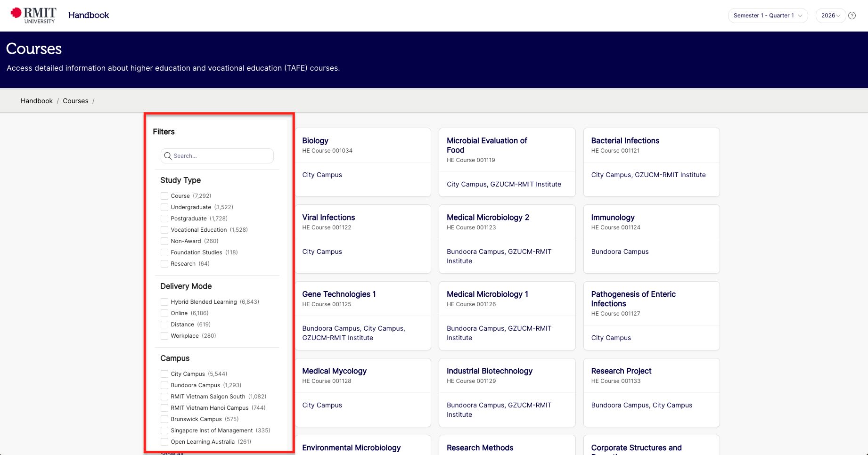
Task: View the Research Project course details
Action: 621,371
